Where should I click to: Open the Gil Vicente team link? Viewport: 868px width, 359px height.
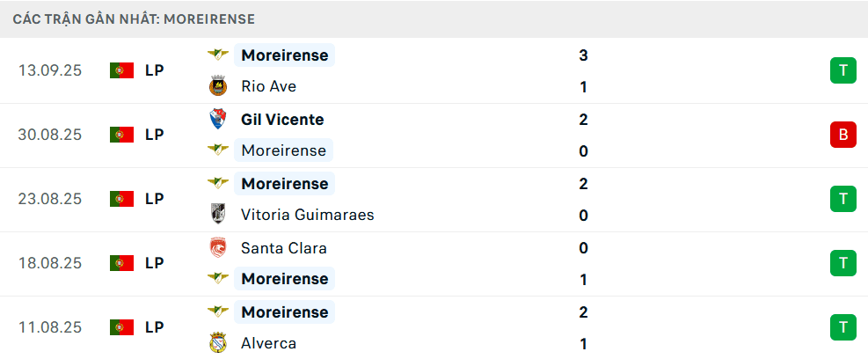[x=282, y=119]
